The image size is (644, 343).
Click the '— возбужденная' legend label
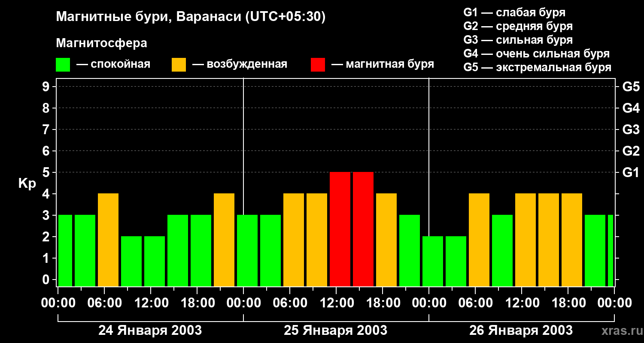(x=240, y=64)
